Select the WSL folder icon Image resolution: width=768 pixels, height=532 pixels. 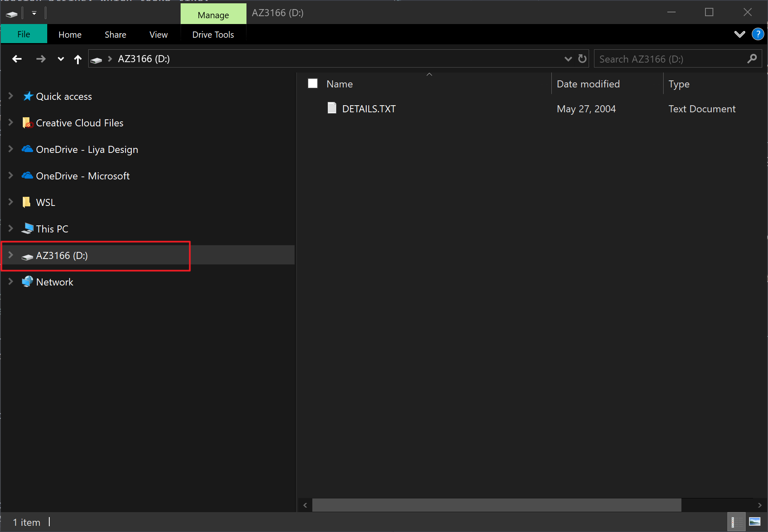coord(27,202)
